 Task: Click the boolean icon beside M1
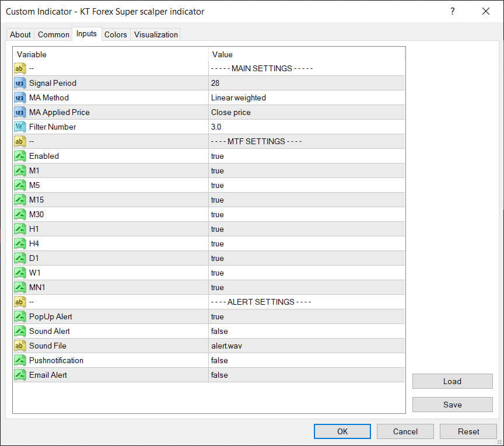(x=20, y=170)
